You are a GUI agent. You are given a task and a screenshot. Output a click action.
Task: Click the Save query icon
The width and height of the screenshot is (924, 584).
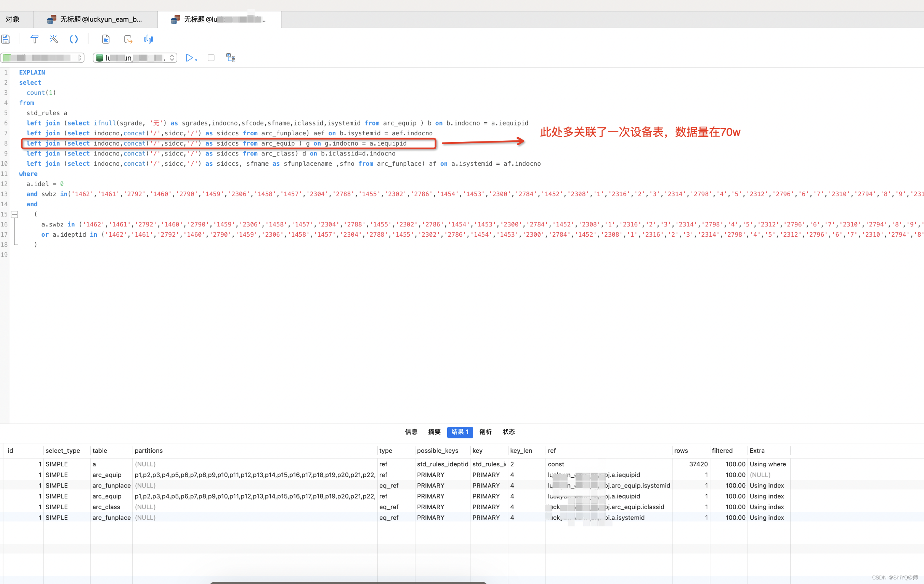(6, 39)
